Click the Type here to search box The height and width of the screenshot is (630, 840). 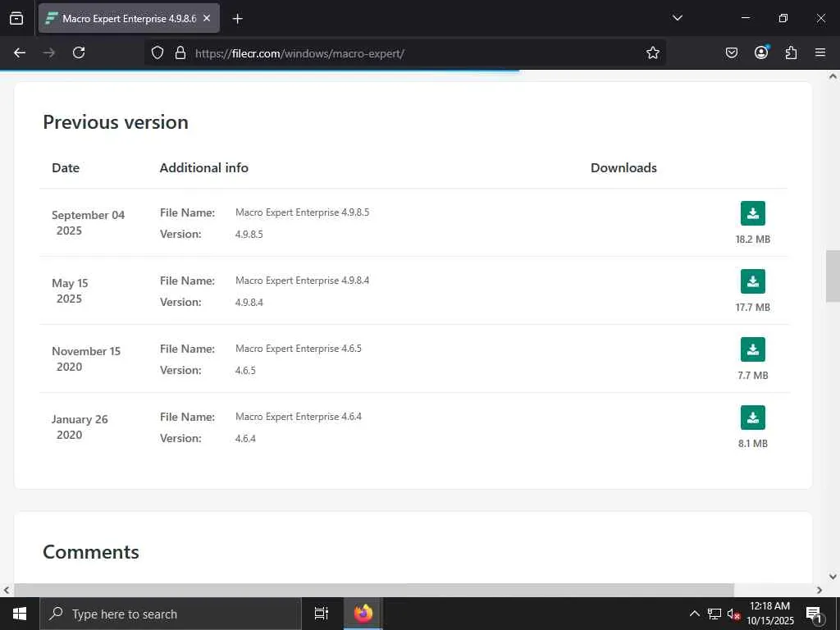(x=171, y=614)
